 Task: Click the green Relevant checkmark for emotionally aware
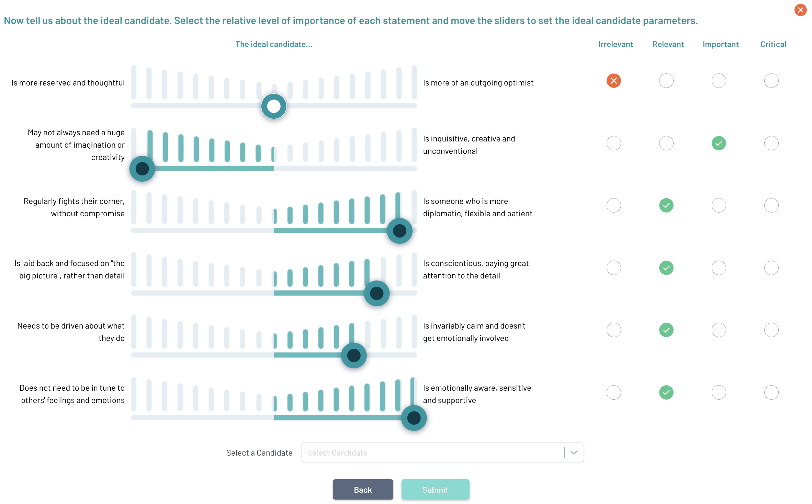point(666,392)
